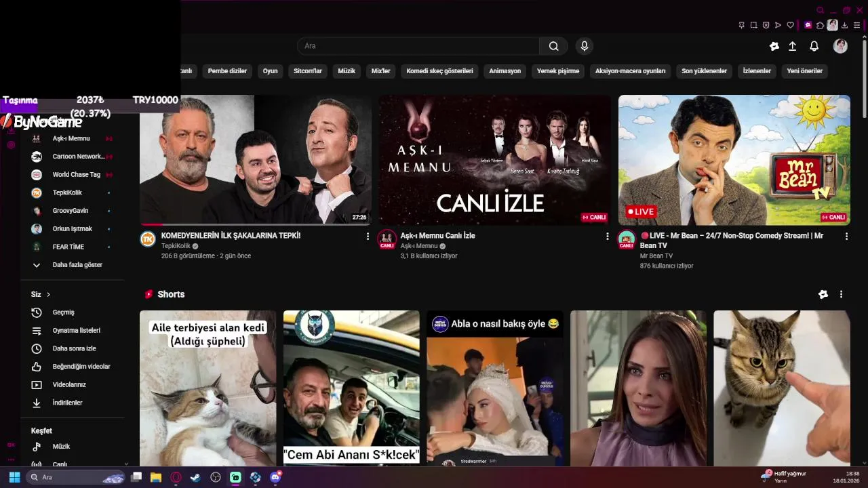Expand Daha fazla göster subscriptions
This screenshot has height=488, width=868.
tap(73, 265)
